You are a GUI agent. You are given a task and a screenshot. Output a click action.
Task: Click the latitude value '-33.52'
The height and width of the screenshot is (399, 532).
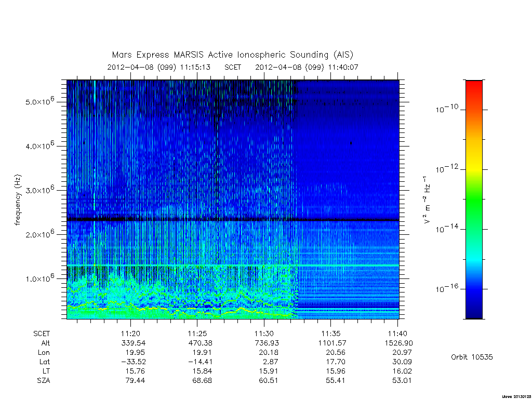point(134,362)
